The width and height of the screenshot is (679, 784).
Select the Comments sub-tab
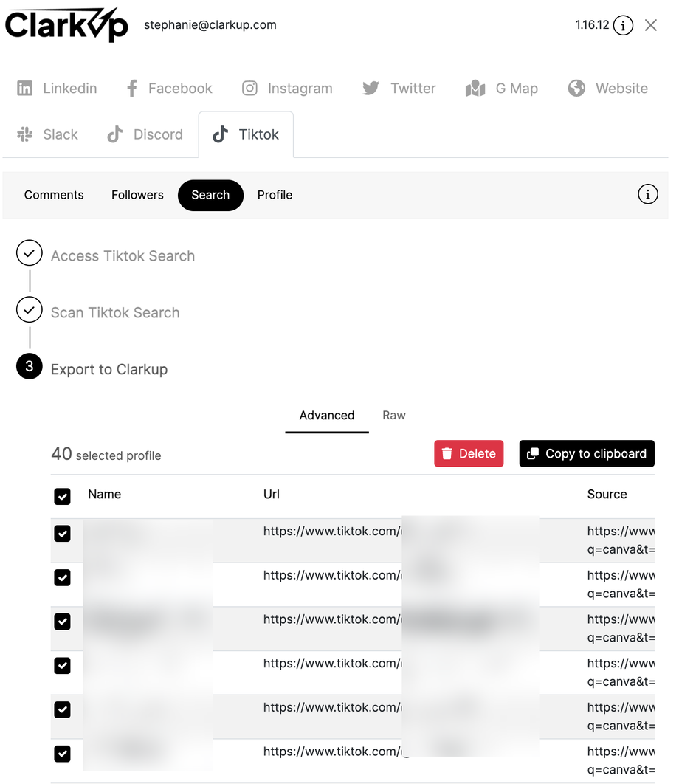coord(54,195)
